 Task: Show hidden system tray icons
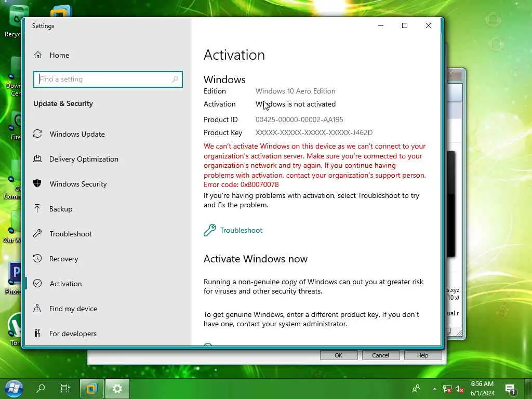click(434, 389)
